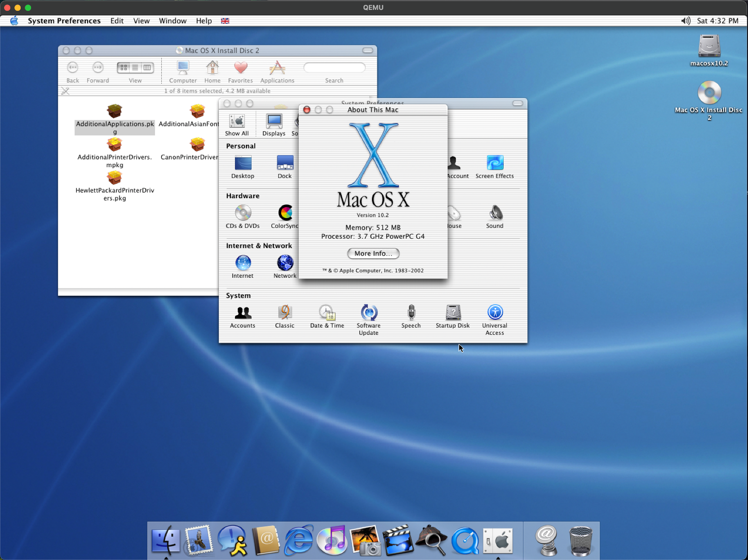The width and height of the screenshot is (748, 560).
Task: Open Finder from the Dock
Action: 166,540
